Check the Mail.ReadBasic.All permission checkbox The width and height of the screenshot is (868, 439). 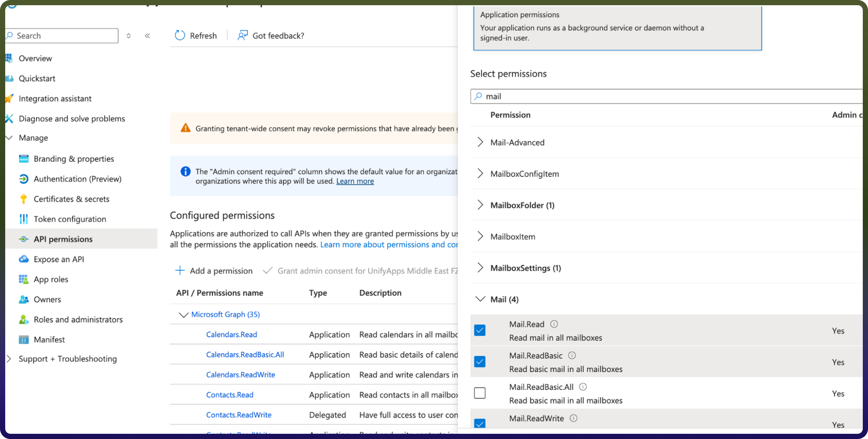[480, 393]
